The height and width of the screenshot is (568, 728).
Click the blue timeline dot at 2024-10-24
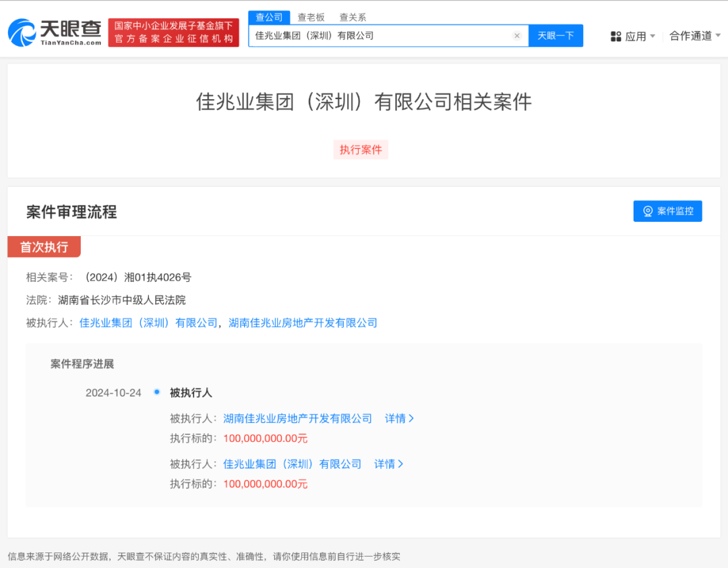click(157, 392)
